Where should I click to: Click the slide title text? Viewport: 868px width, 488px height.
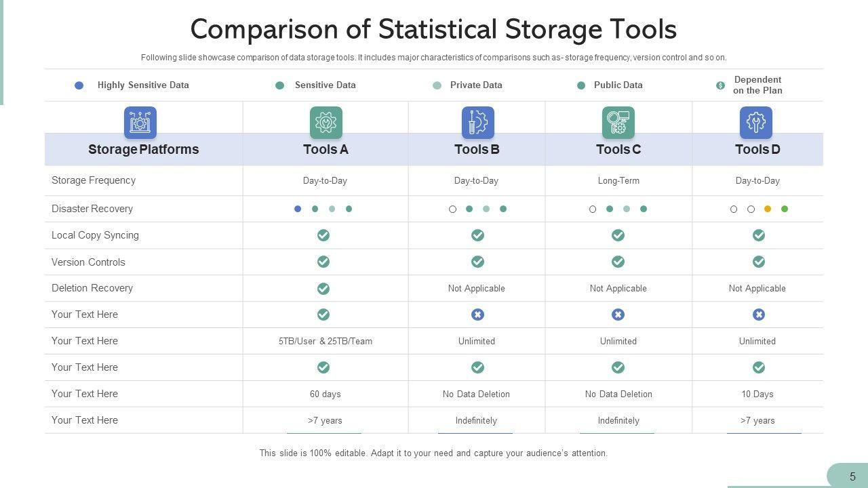(433, 30)
